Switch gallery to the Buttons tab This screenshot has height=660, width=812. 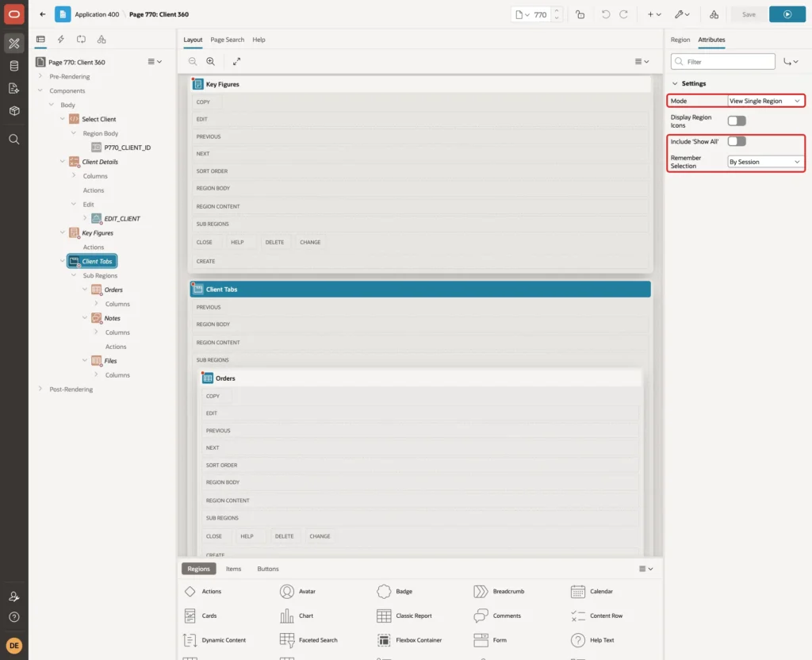point(268,569)
